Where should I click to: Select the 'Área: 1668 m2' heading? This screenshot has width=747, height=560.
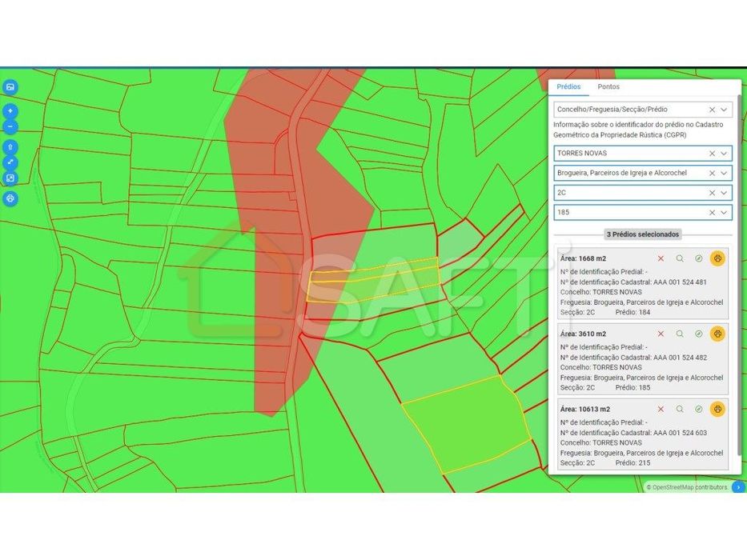(x=583, y=258)
